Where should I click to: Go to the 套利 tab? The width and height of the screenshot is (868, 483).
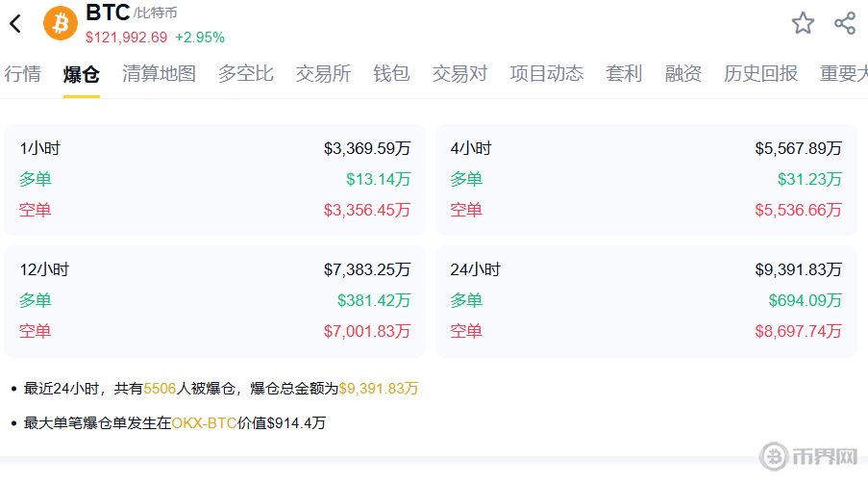[x=624, y=74]
